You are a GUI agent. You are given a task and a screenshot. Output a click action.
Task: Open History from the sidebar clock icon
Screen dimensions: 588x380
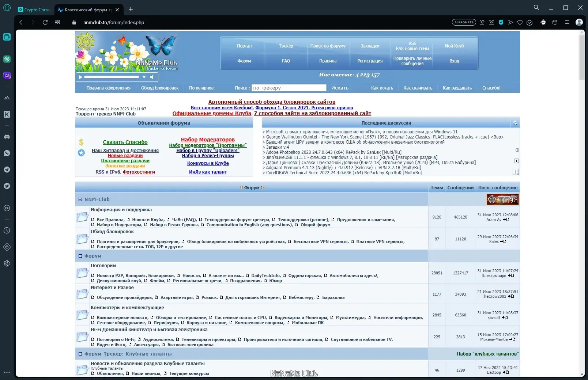7,231
